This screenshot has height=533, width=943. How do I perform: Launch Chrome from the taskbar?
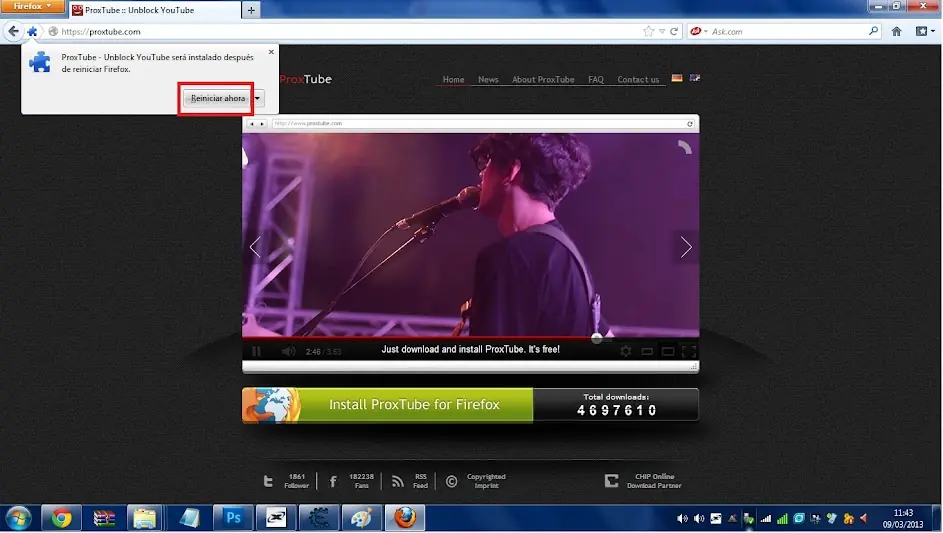(61, 518)
